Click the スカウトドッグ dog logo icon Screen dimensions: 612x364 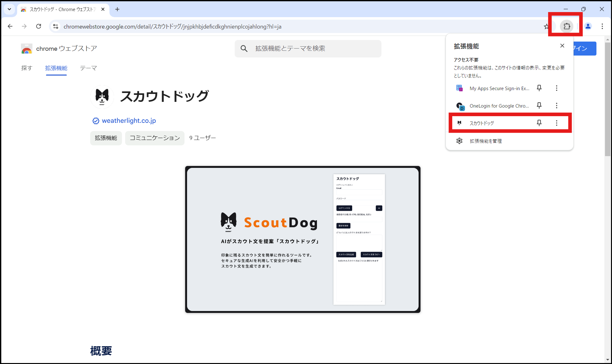click(x=102, y=96)
